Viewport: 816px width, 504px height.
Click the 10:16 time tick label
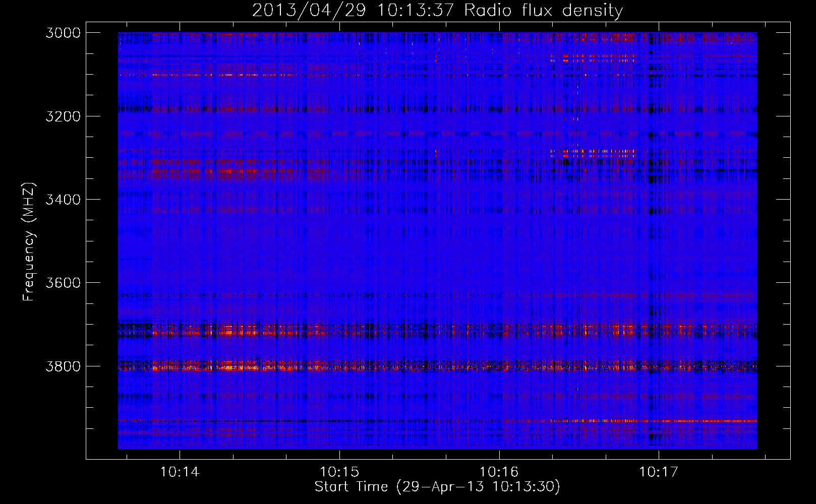(x=499, y=472)
